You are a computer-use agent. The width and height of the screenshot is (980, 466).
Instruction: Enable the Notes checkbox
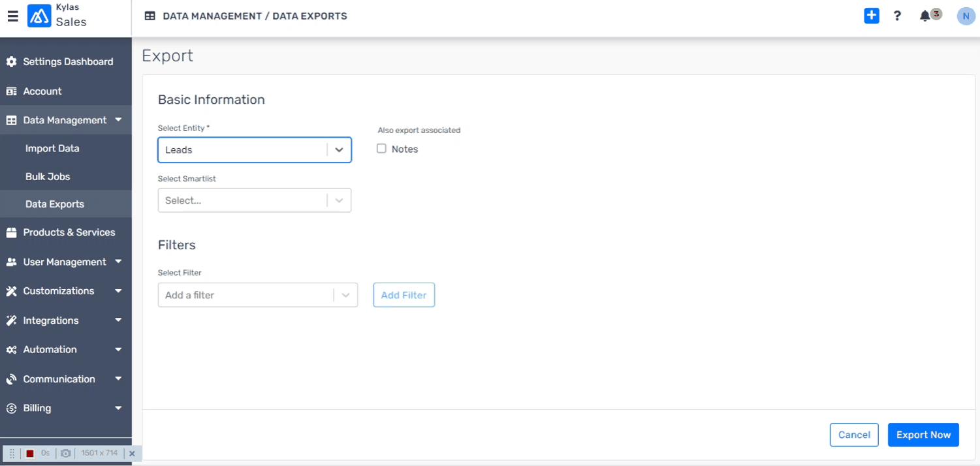tap(381, 149)
